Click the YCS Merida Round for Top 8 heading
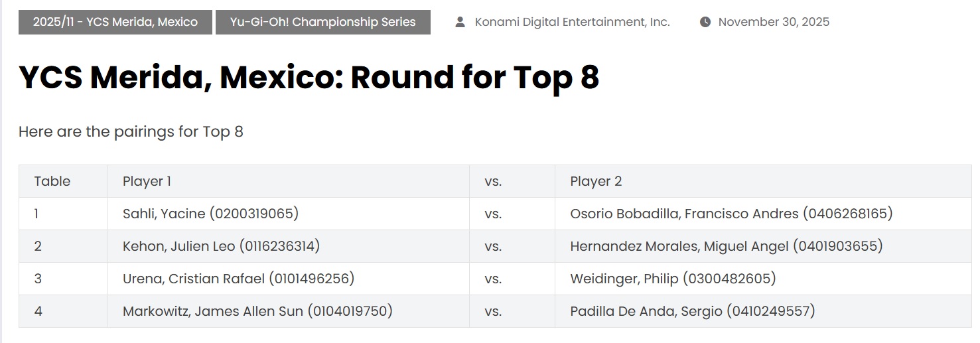980x343 pixels. click(x=309, y=78)
